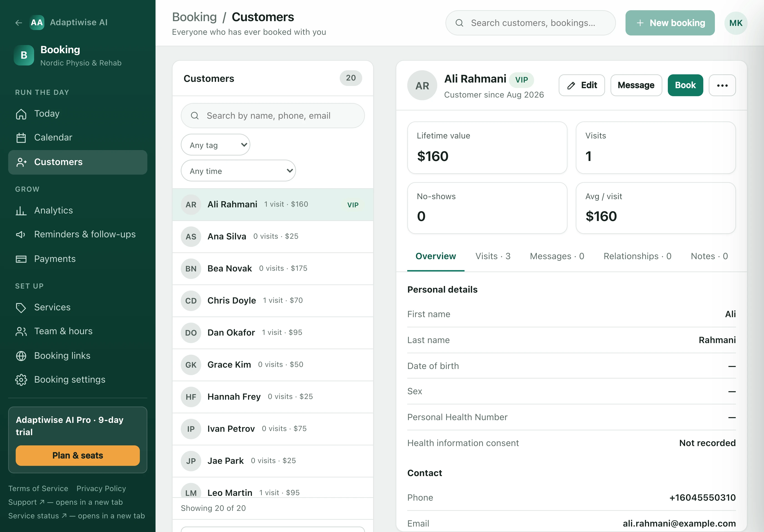Viewport: 764px width, 532px height.
Task: Select Ali Rahmani in the customer list
Action: (x=273, y=205)
